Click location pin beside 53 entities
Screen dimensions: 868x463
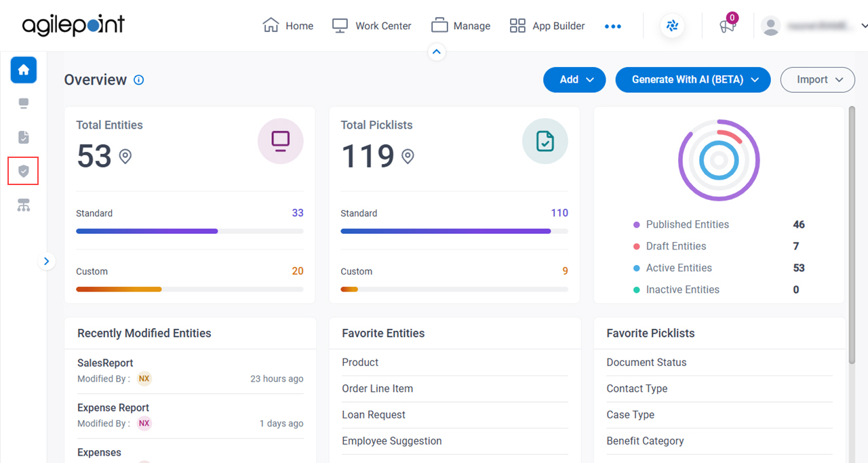click(x=125, y=157)
